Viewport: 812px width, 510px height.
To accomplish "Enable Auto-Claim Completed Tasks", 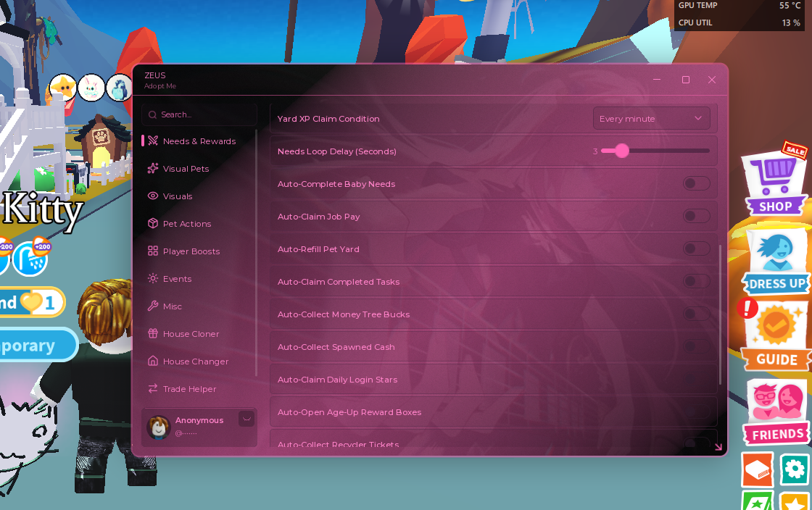I will click(x=696, y=281).
